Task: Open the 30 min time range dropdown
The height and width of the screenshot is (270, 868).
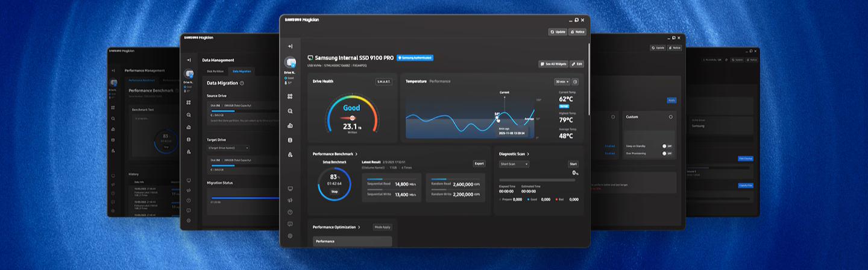Action: pos(562,81)
